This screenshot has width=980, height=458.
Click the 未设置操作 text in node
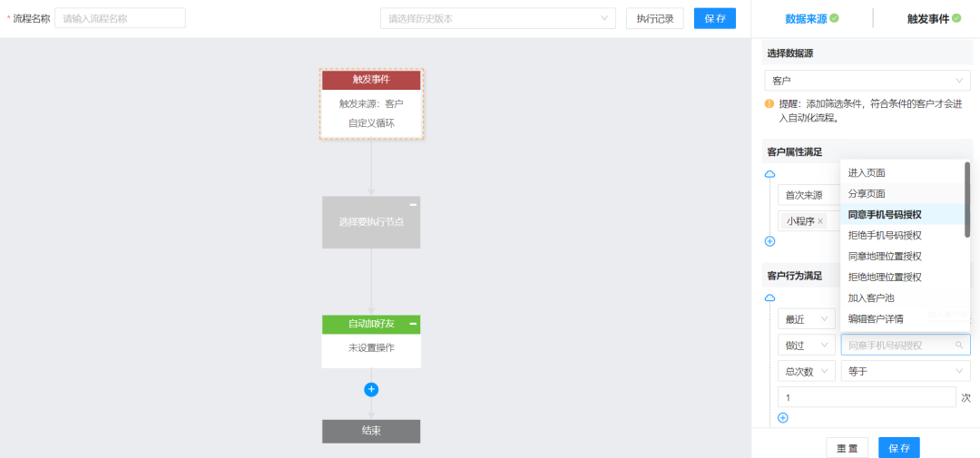click(x=371, y=348)
